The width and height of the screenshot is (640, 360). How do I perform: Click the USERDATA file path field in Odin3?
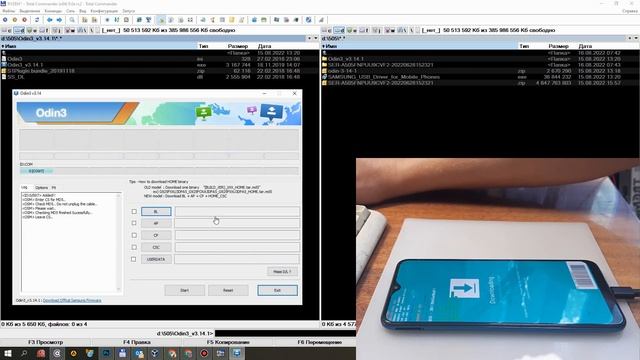pos(237,259)
